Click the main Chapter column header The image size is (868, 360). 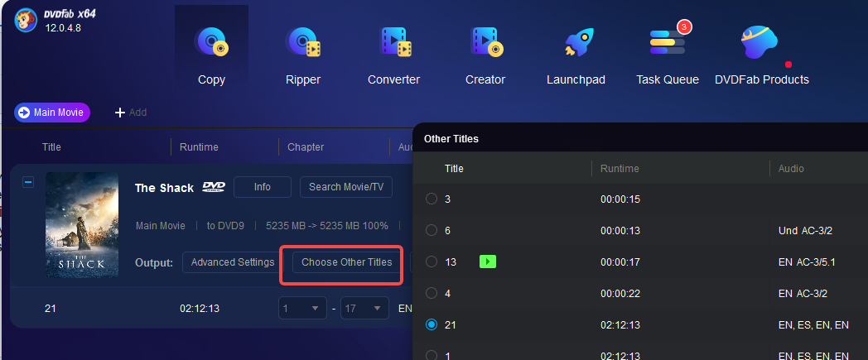[306, 147]
